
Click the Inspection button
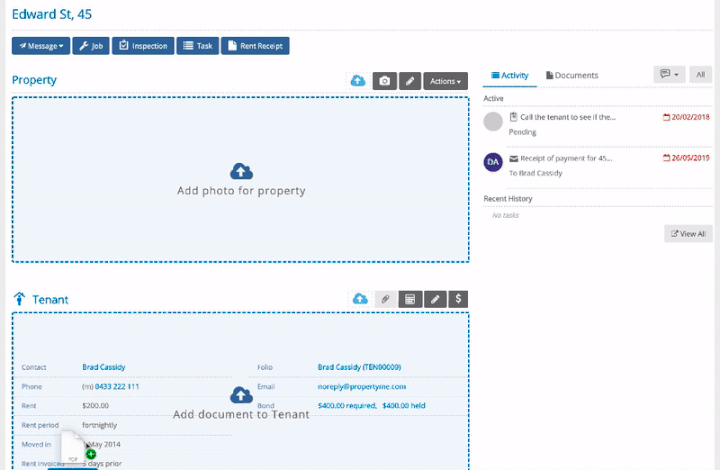point(143,46)
